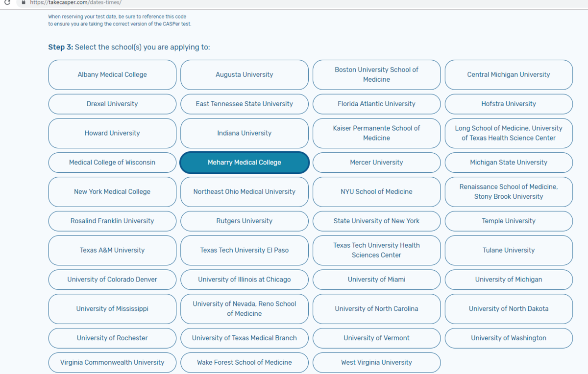Mark University of Illinois at Chicago
Screen dimensions: 588x374
[245, 280]
